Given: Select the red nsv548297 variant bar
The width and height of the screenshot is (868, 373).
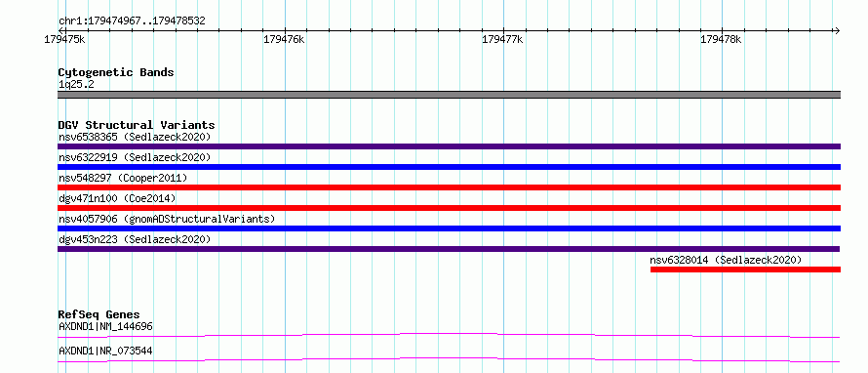Looking at the screenshot, I should (x=449, y=187).
